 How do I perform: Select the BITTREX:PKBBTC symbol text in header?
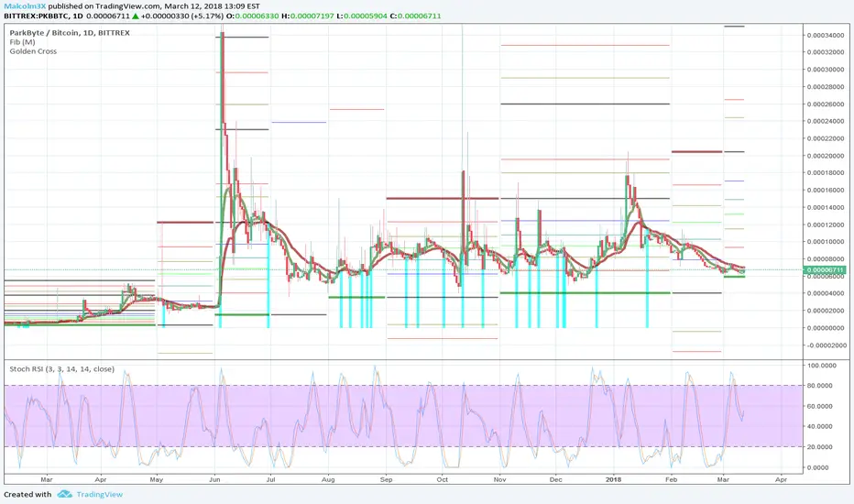(36, 16)
